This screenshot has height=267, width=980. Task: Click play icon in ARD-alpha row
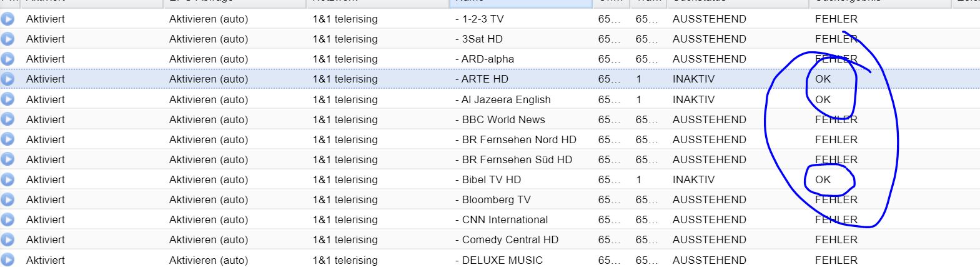[7, 59]
